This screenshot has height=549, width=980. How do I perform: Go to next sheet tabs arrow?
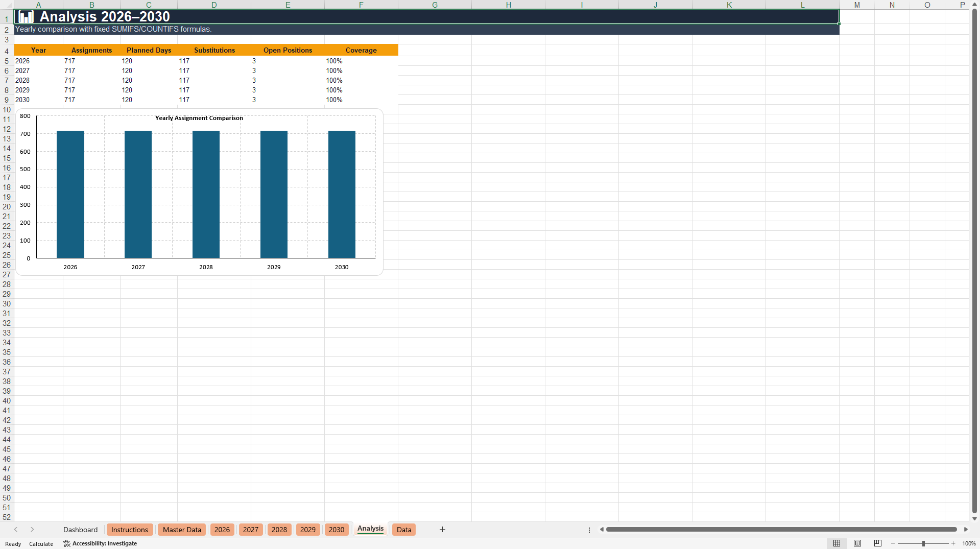pos(32,530)
